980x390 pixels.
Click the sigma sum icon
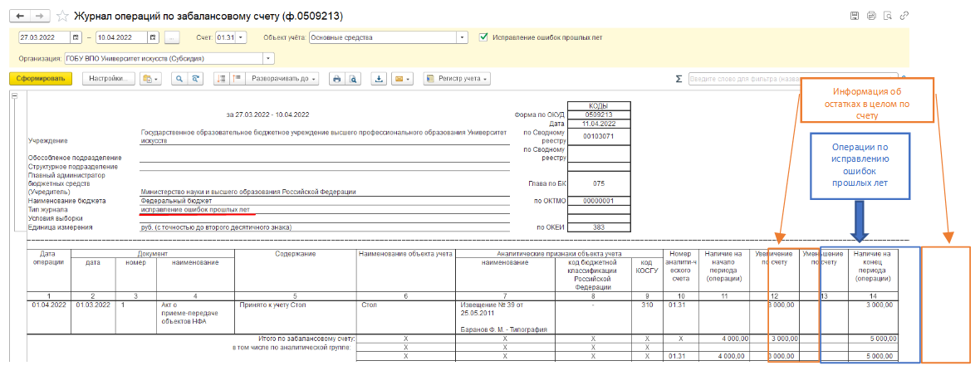coord(679,79)
